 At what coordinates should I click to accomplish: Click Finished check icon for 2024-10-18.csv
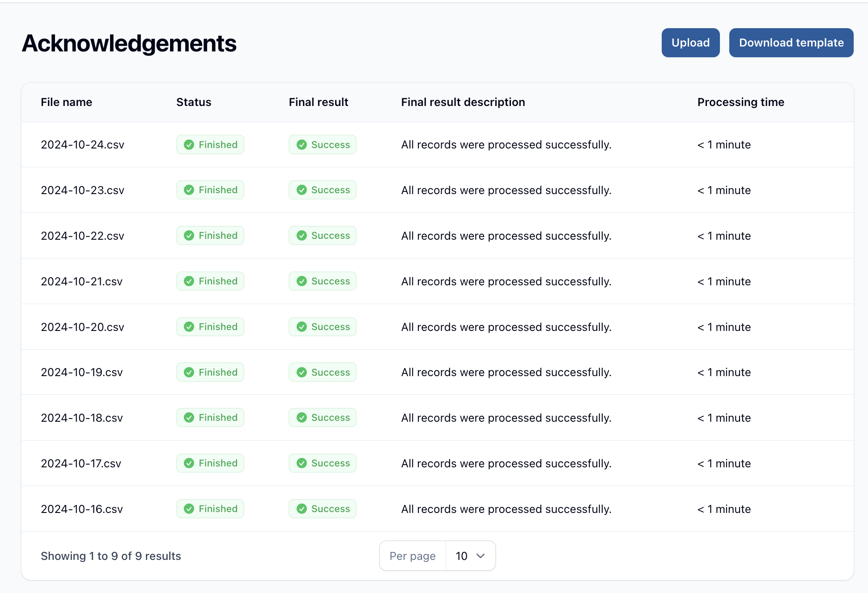(189, 418)
